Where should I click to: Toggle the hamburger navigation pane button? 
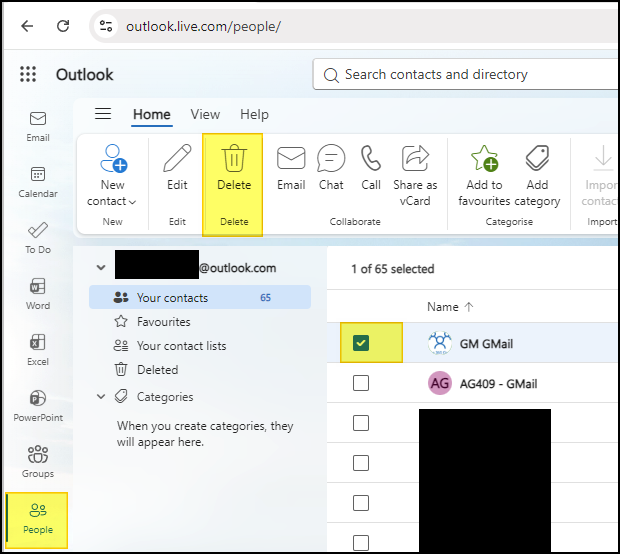point(103,114)
